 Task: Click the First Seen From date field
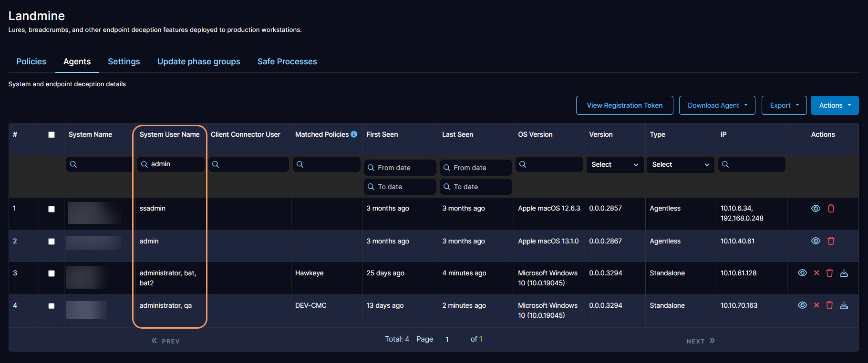(x=400, y=168)
